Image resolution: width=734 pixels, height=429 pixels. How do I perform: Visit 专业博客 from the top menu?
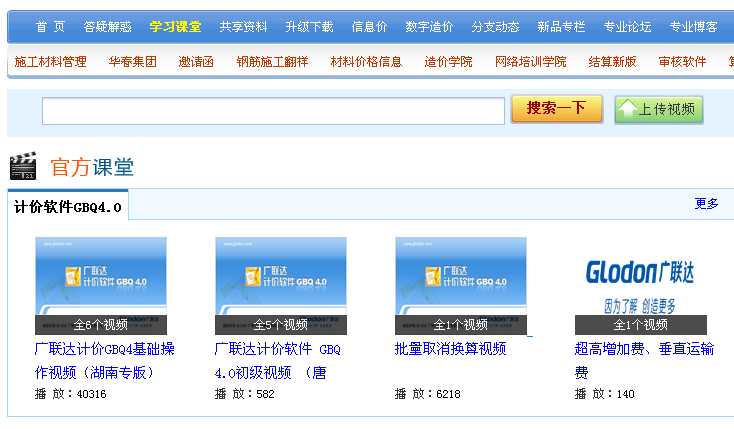coord(693,27)
